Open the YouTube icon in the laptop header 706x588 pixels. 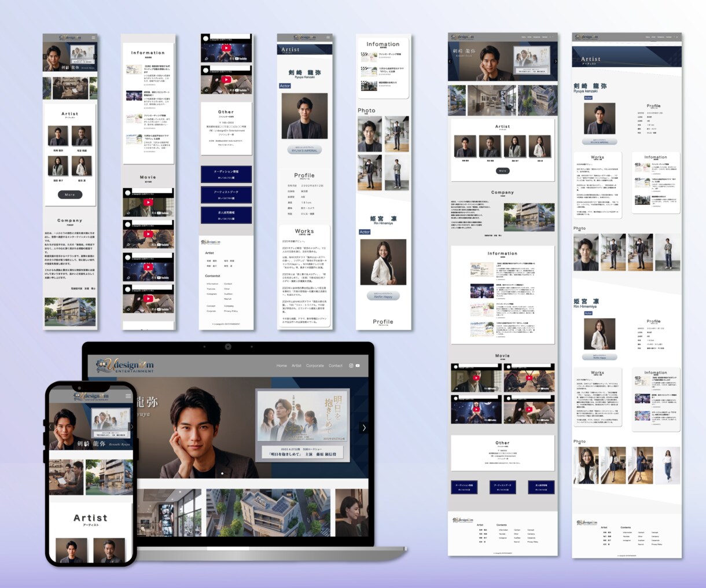[358, 366]
